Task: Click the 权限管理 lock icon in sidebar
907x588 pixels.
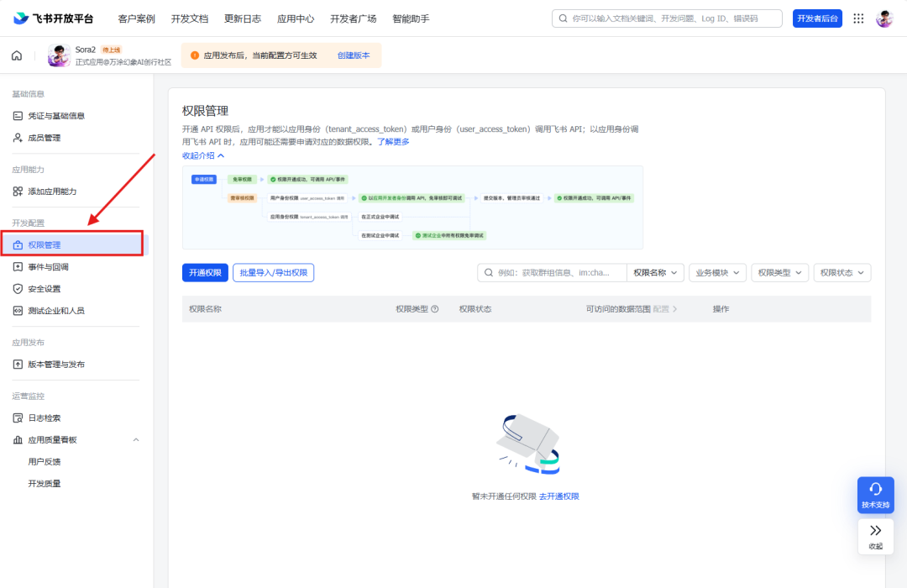Action: tap(18, 244)
